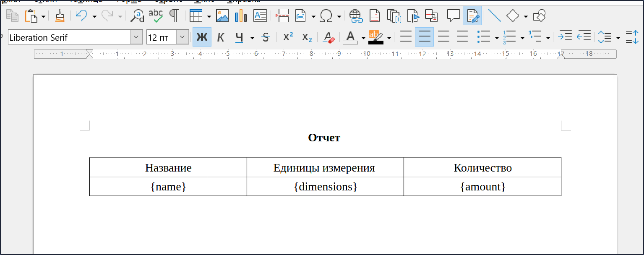Insert hyperlink globe icon
The image size is (644, 255).
tap(356, 16)
